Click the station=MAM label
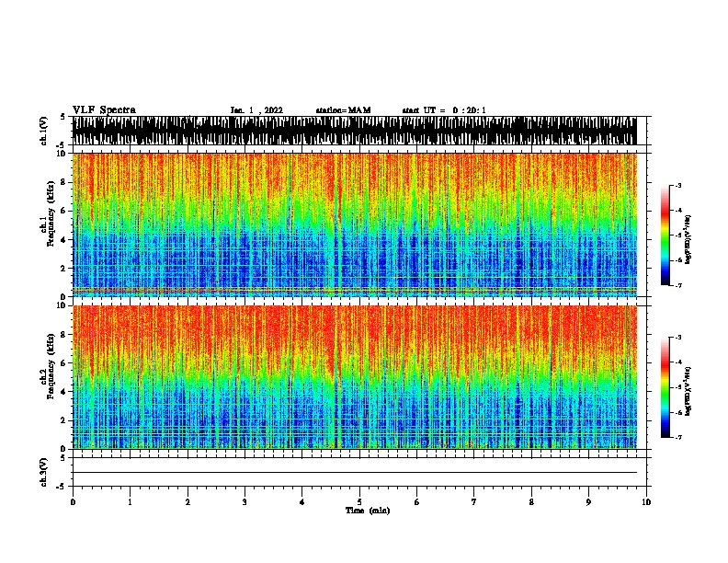The image size is (728, 563). pyautogui.click(x=343, y=110)
